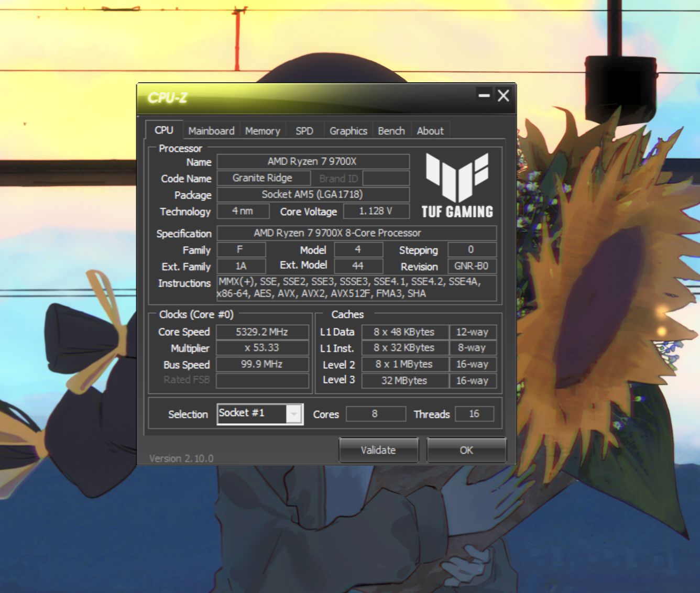Switch to the Memory tab
Screen dimensions: 700x593
click(x=262, y=131)
